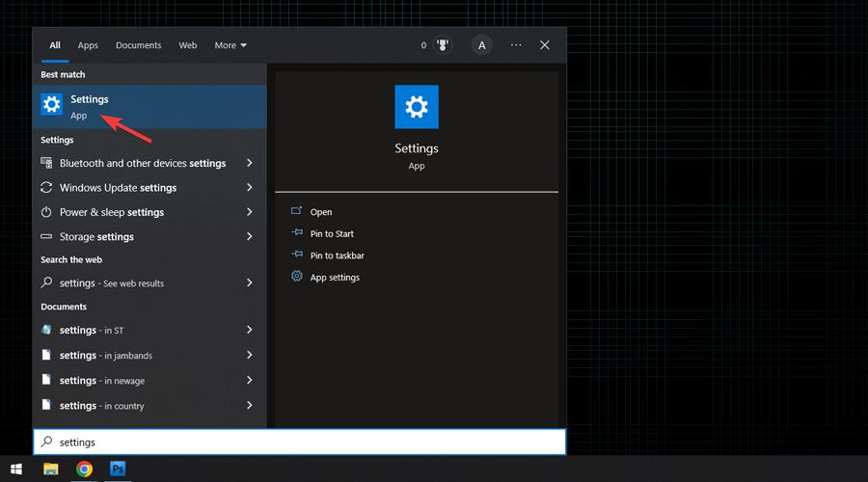Open Power & sleep settings result
This screenshot has height=482, width=868.
[149, 212]
